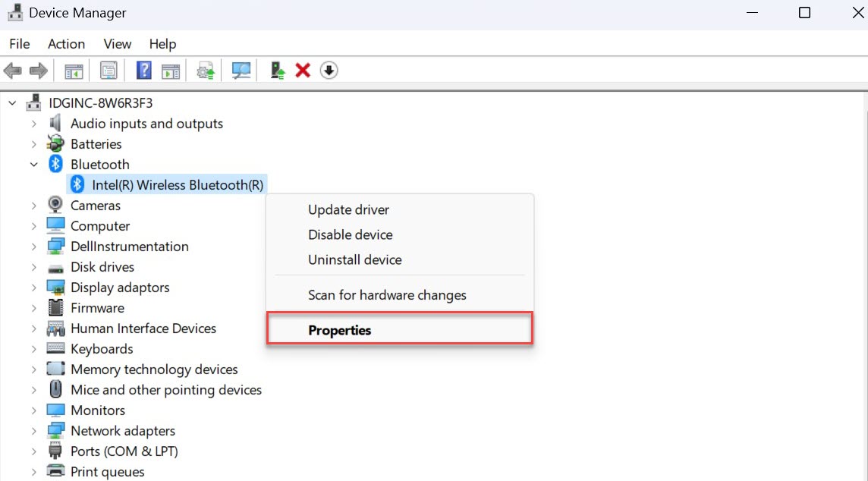
Task: Show or hide the console tree
Action: 74,71
